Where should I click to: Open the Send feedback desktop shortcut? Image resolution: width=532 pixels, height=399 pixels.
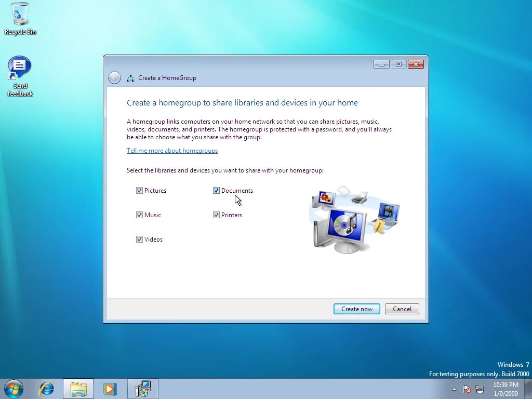[x=20, y=77]
